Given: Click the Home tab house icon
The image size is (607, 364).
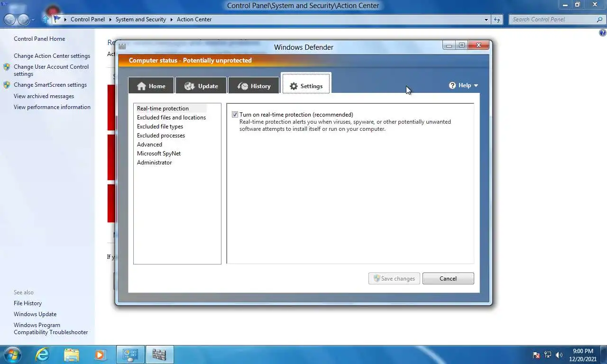Looking at the screenshot, I should 141,86.
